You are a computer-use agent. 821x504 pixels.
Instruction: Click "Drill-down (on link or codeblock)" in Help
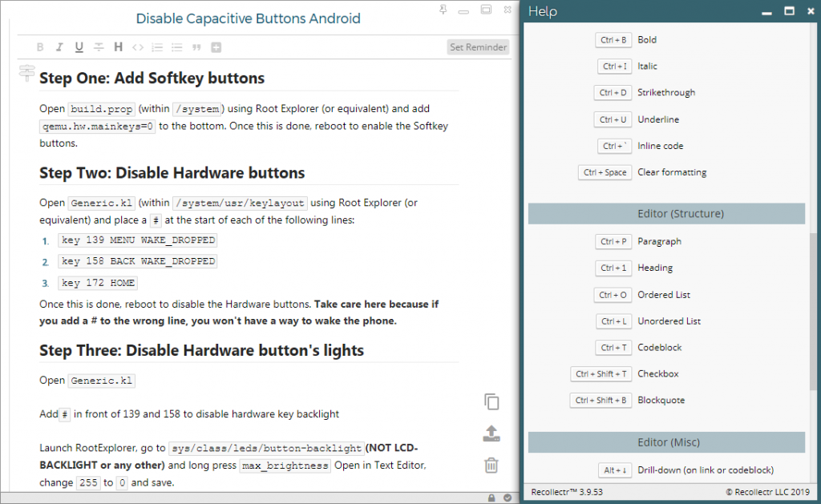point(706,470)
